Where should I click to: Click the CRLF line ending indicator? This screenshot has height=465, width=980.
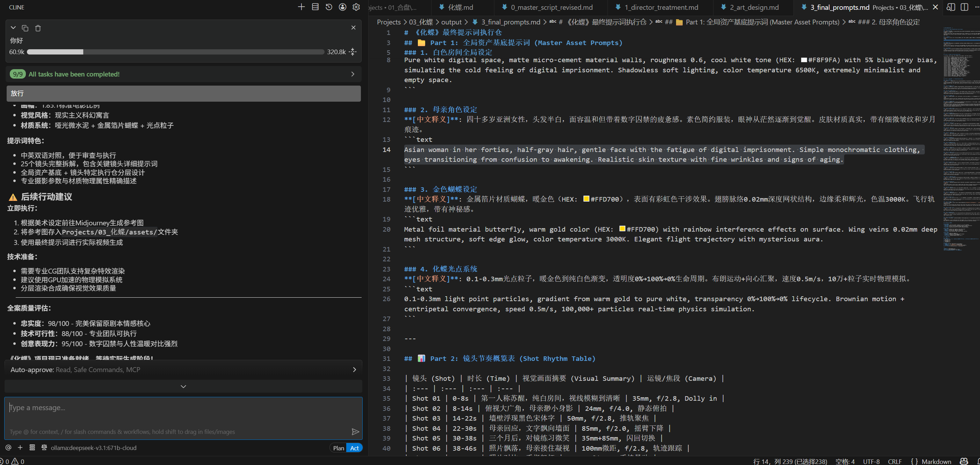coord(894,461)
